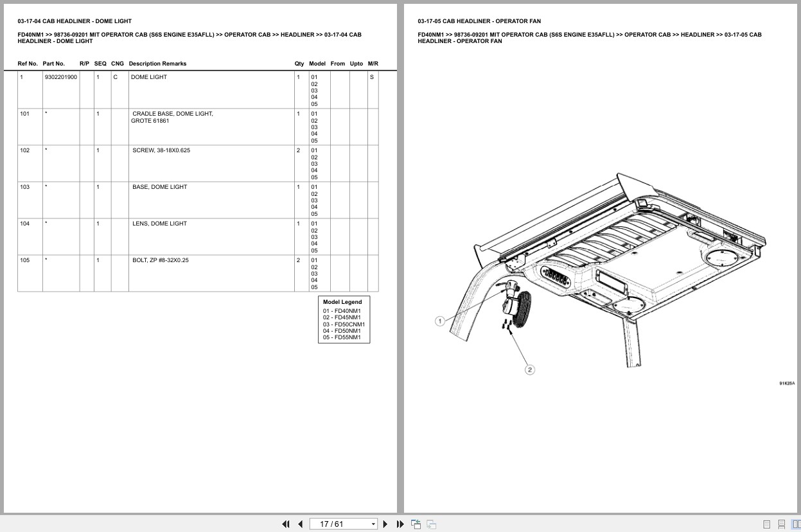Click the 03-17-04 CAB HEADLINER - DOME LIGHT title
Viewport: 801px width, 532px height.
75,21
